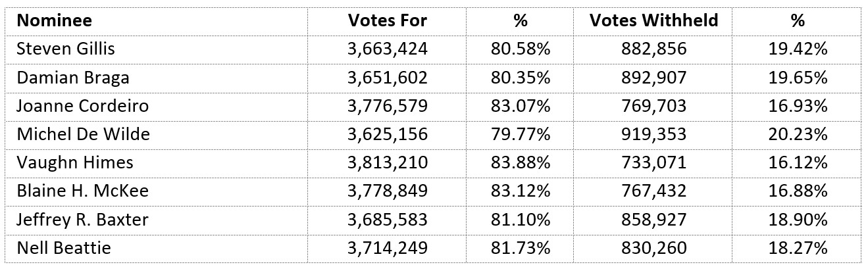Viewport: 868px width, 269px height.
Task: Select the Blaine H. McKee cell
Action: click(x=82, y=191)
